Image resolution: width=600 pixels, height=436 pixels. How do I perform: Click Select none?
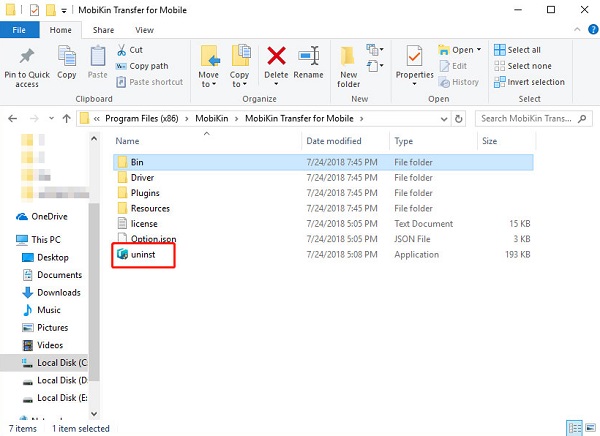523,66
